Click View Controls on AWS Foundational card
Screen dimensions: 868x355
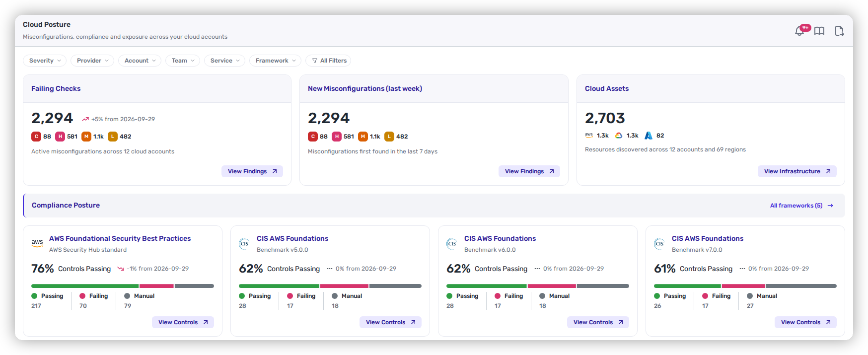coord(183,322)
